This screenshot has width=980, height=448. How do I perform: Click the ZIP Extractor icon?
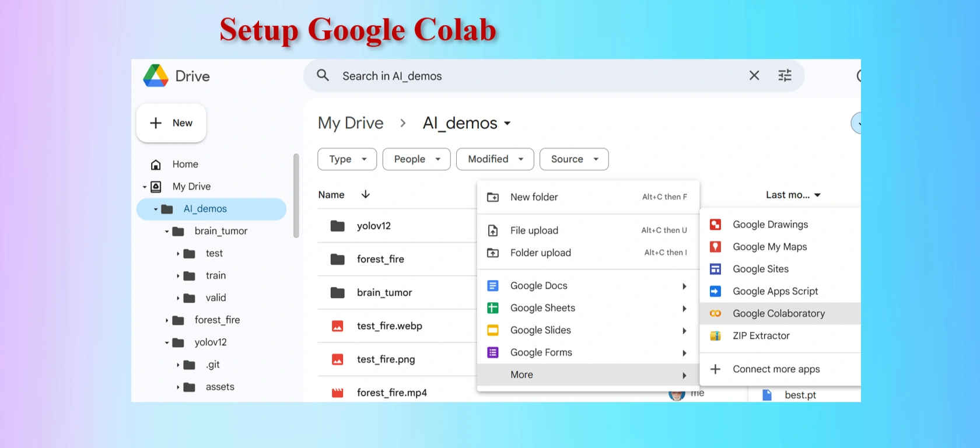715,335
